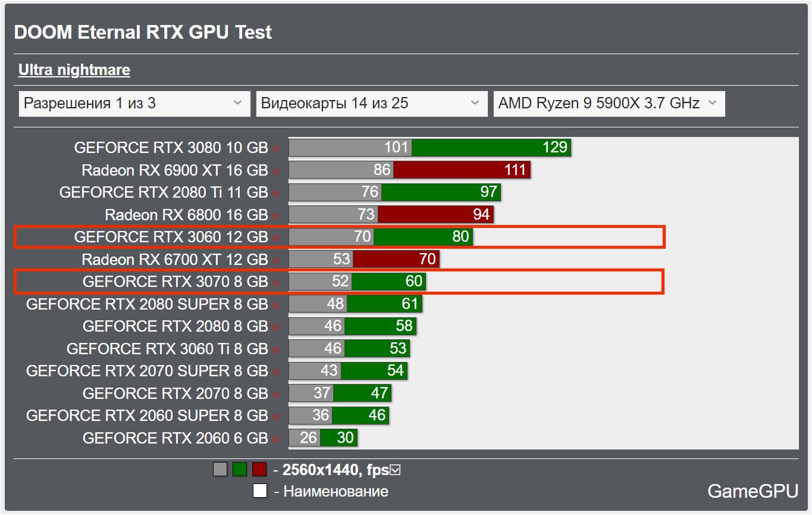The width and height of the screenshot is (812, 515).
Task: Remove GEFORCE RTX 2060 SUPER 8 GB via red x
Action: [277, 417]
